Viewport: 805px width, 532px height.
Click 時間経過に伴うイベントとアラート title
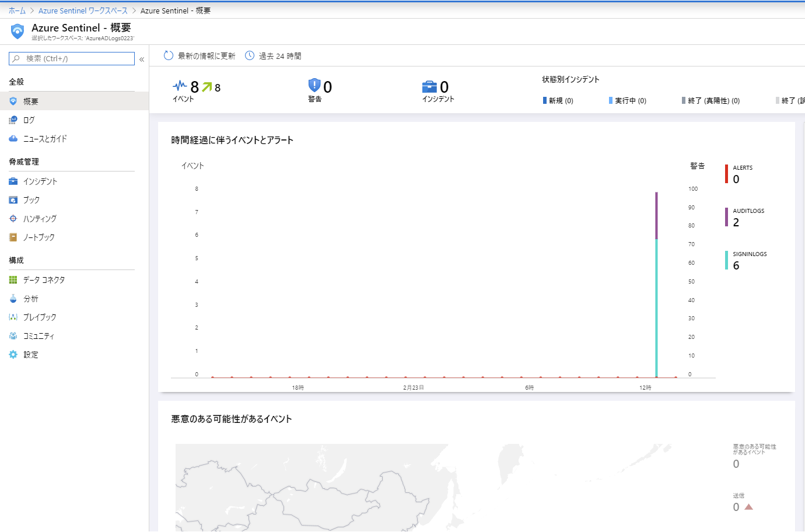(232, 140)
